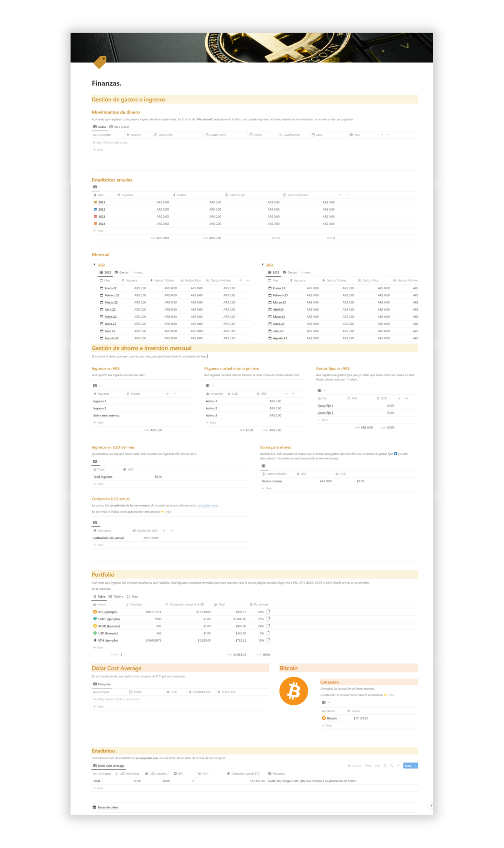Click the large Bitcoin logo image
Image resolution: width=504 pixels, height=848 pixels.
(x=294, y=691)
